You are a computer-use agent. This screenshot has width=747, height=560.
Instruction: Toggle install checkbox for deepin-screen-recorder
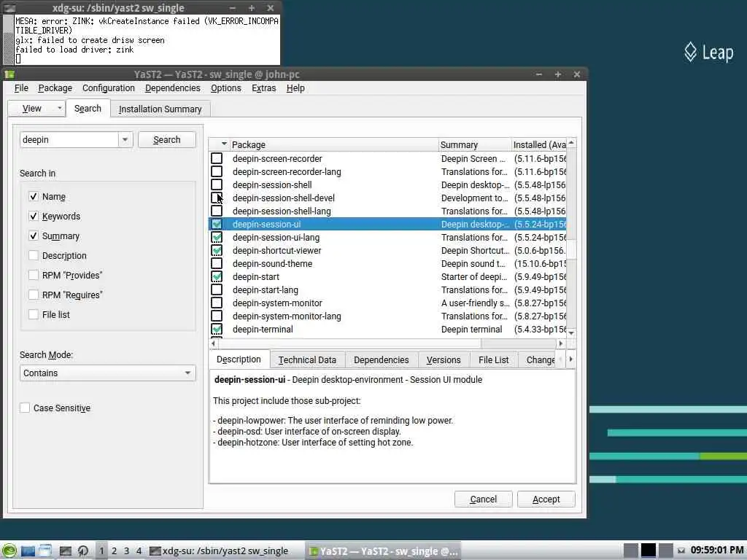[217, 158]
